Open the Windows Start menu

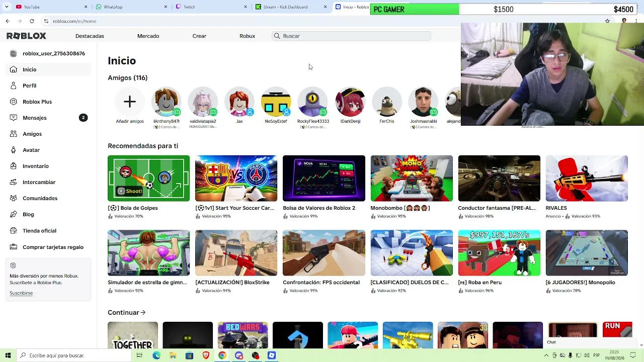[x=8, y=355]
